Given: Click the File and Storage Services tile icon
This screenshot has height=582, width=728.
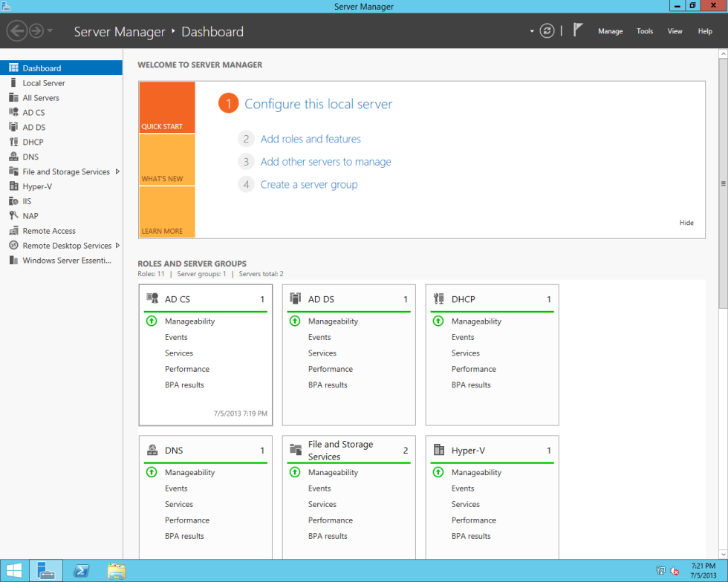Looking at the screenshot, I should coord(296,449).
